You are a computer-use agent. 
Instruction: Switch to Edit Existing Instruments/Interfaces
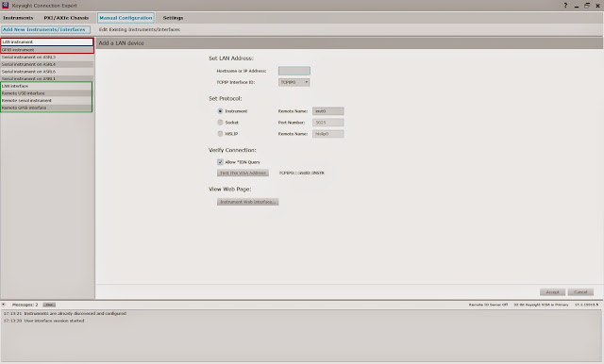pos(140,29)
